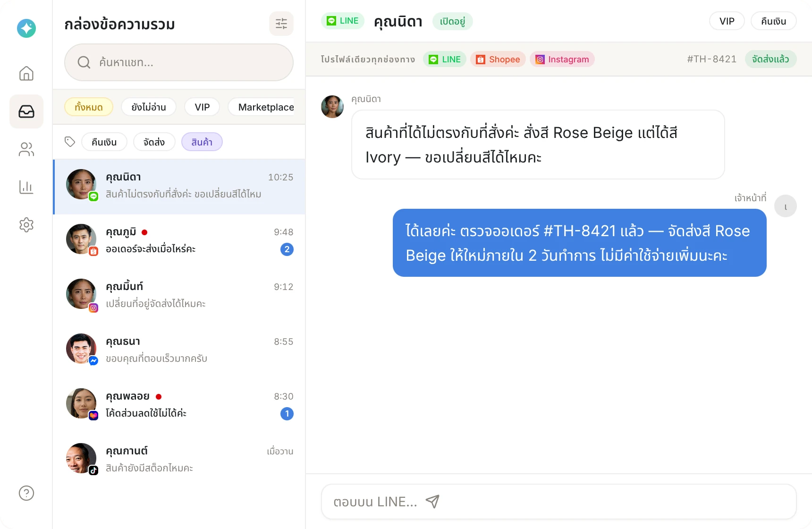Viewport: 812px width, 529px height.
Task: Open the Instagram channel in profile bar
Action: (562, 59)
